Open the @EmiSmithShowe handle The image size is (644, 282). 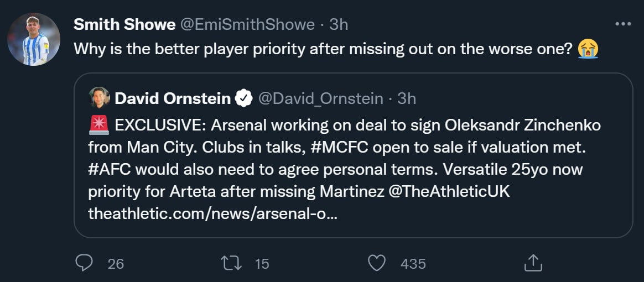coord(248,24)
